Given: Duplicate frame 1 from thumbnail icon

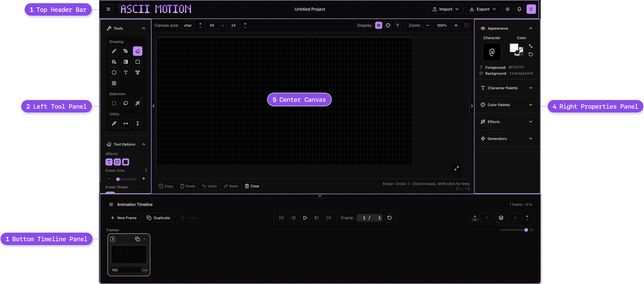Looking at the screenshot, I should [137, 239].
